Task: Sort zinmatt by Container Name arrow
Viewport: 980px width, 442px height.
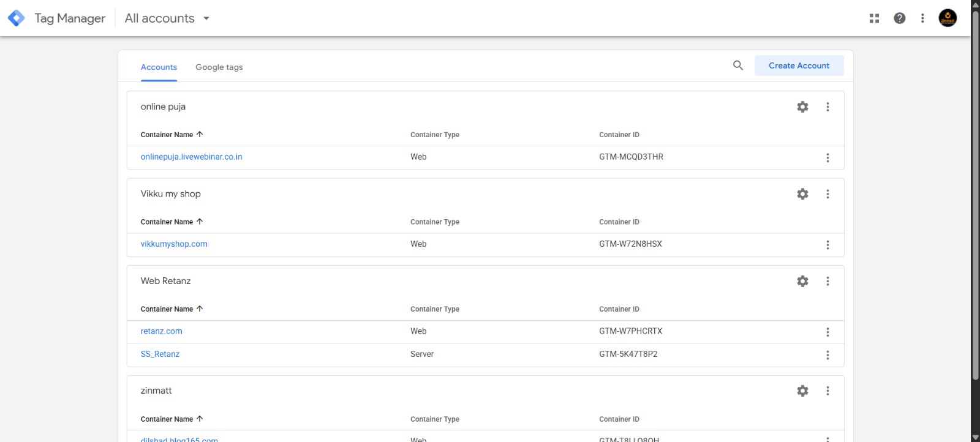Action: coord(200,419)
